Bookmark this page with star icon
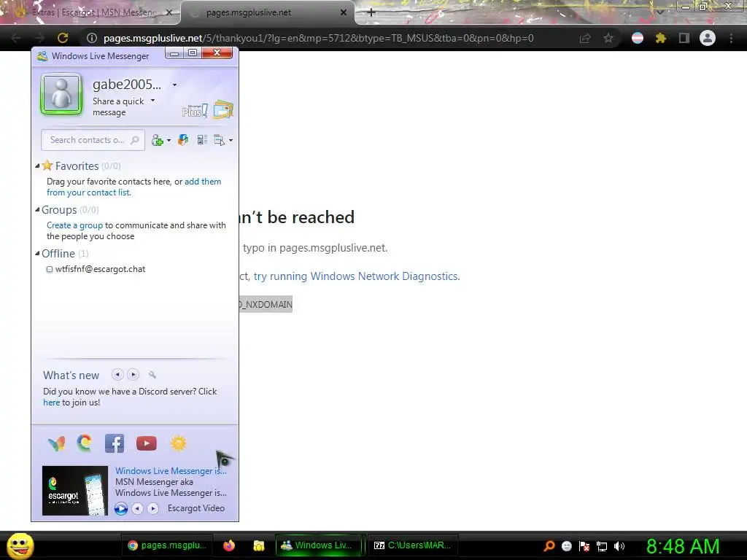 point(608,38)
